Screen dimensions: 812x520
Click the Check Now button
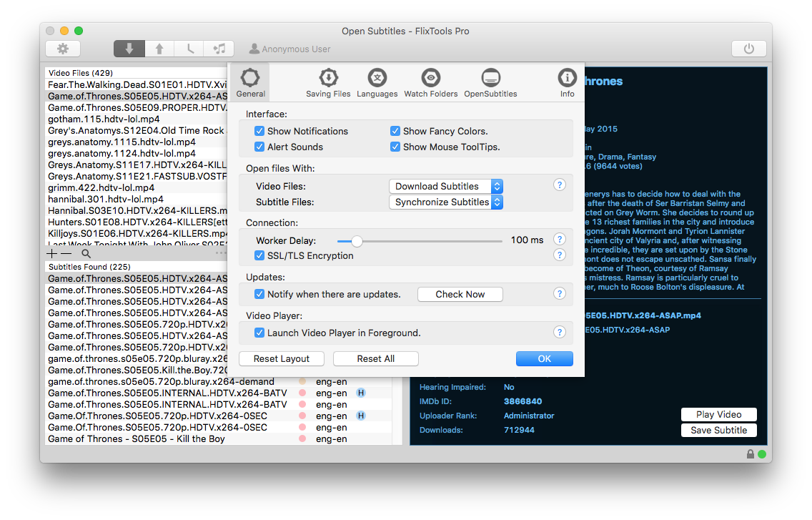click(460, 294)
